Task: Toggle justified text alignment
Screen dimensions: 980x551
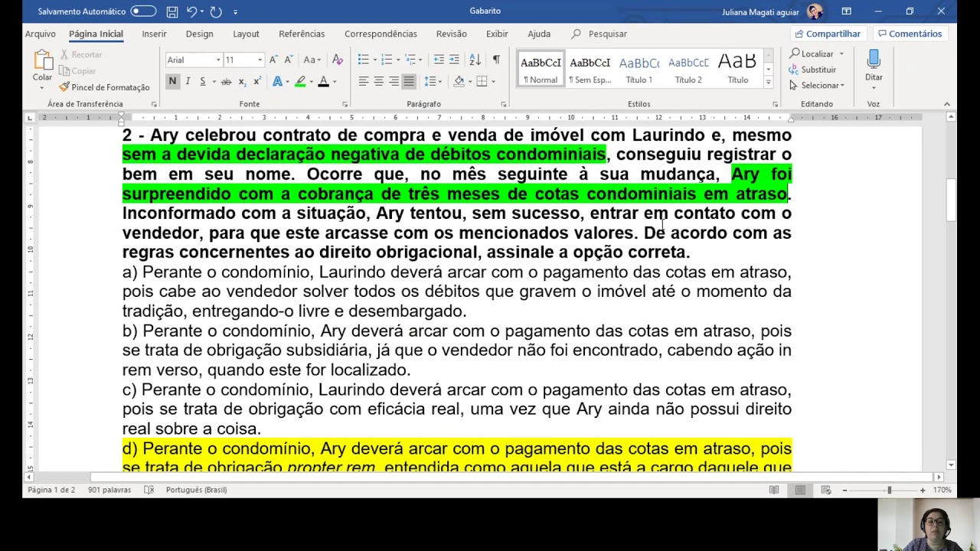Action: tap(409, 81)
